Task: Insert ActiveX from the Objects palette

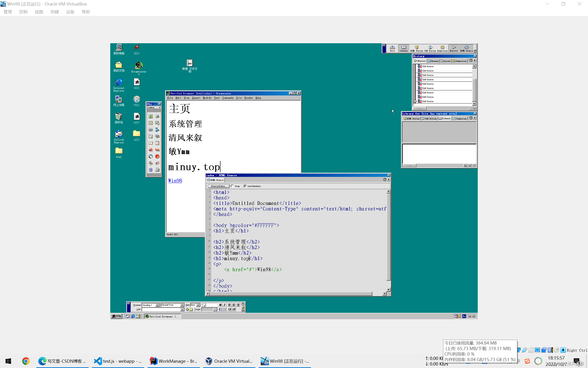Action: click(x=157, y=163)
